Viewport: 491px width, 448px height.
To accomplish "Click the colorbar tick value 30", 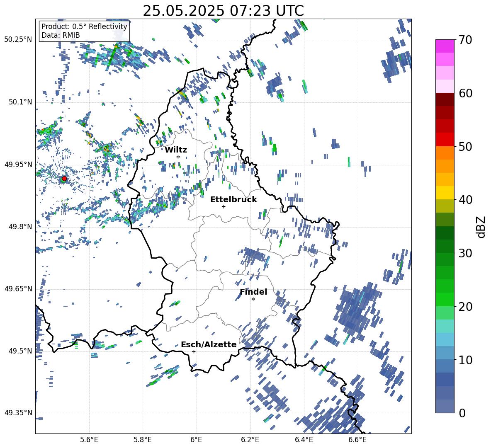I will point(465,253).
